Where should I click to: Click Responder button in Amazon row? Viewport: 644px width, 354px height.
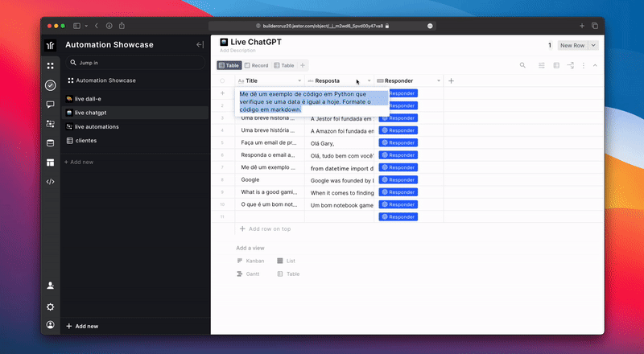pyautogui.click(x=398, y=130)
